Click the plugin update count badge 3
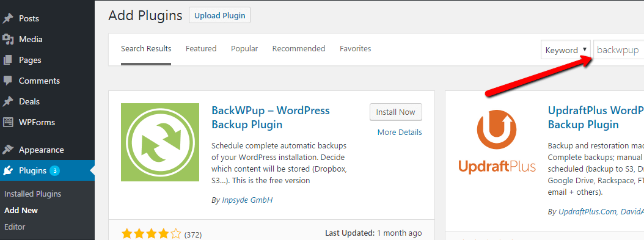This screenshot has width=644, height=240. click(x=55, y=170)
